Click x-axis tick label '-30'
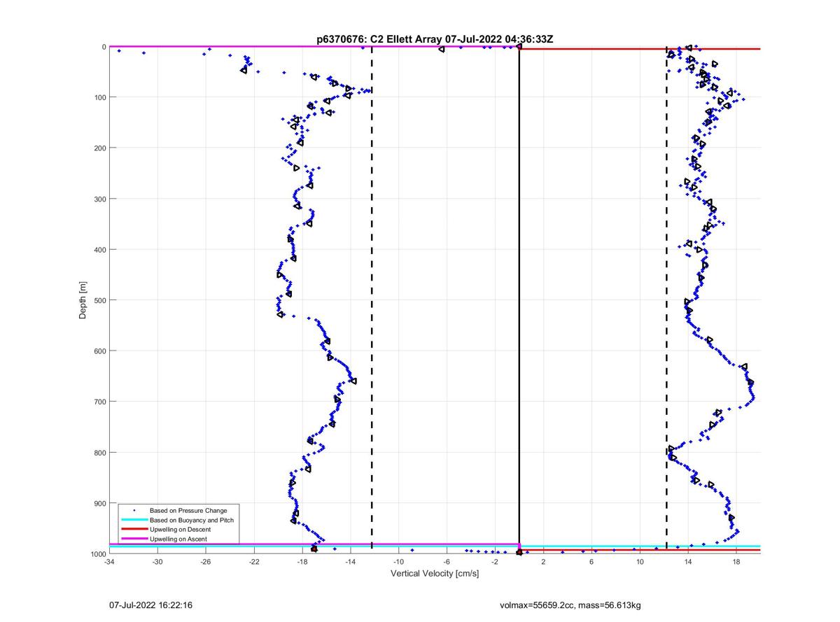Screen dimensions: 840x622 (157, 561)
